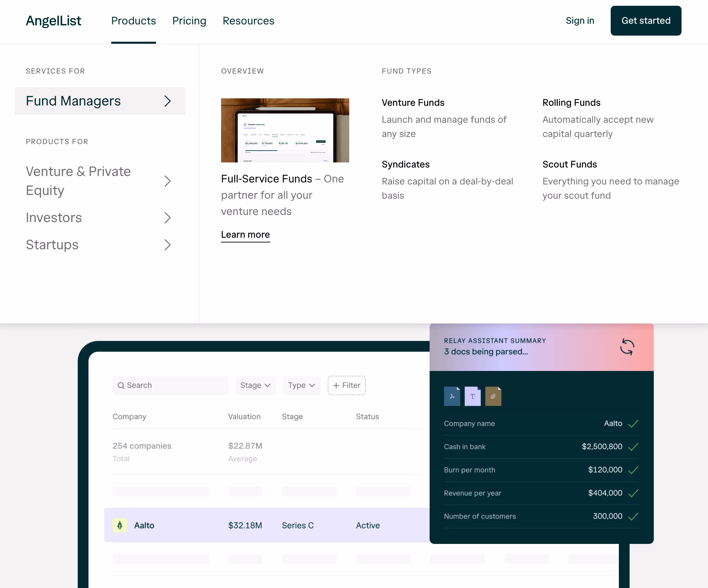Screen dimensions: 708x588
Task: Open the Rolling Funds link
Action: coord(571,103)
